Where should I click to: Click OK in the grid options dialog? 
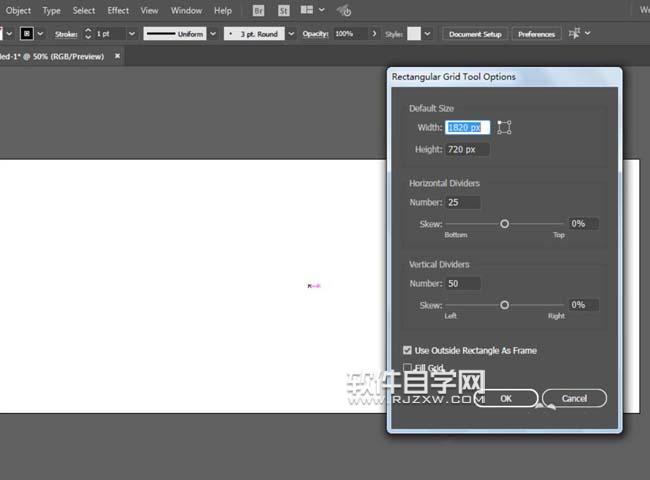point(506,398)
